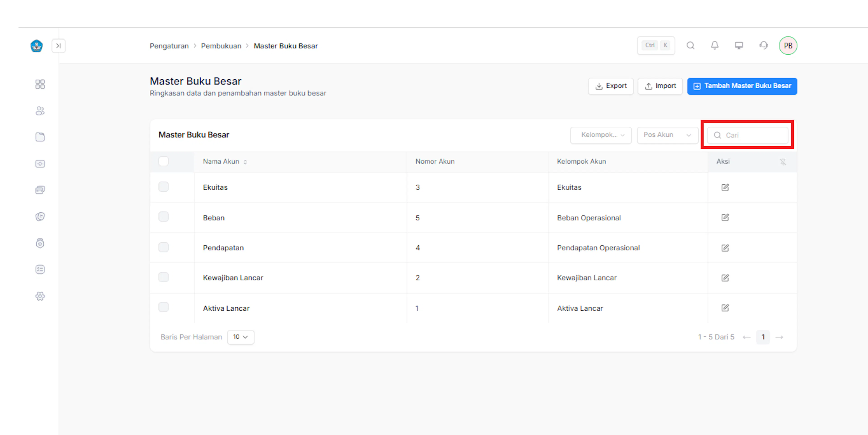Open the coin hand icon in sidebar

pos(40,216)
